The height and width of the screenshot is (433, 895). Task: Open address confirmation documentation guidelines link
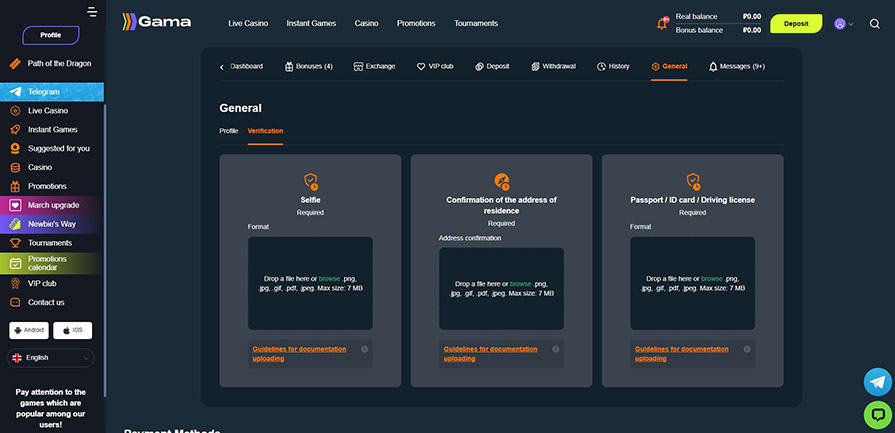(x=490, y=353)
